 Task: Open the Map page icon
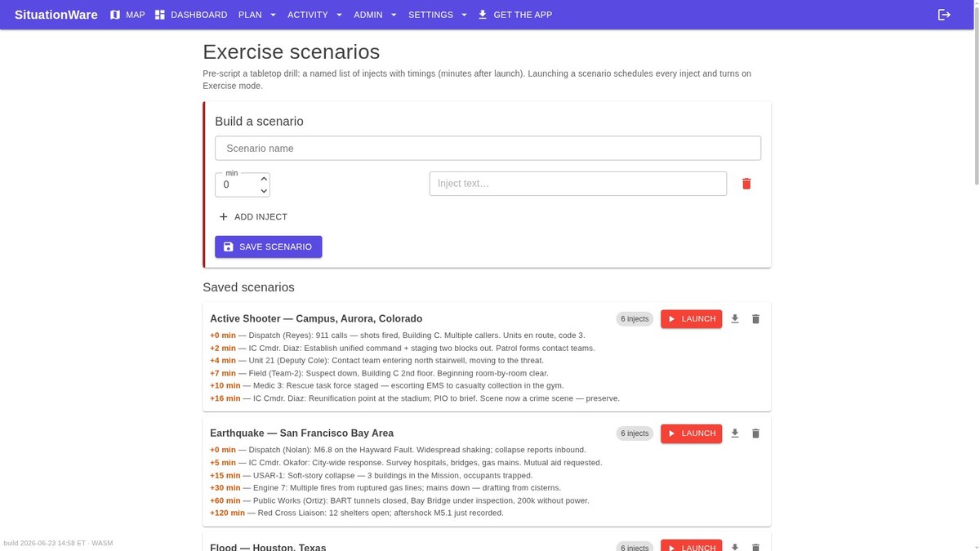115,15
